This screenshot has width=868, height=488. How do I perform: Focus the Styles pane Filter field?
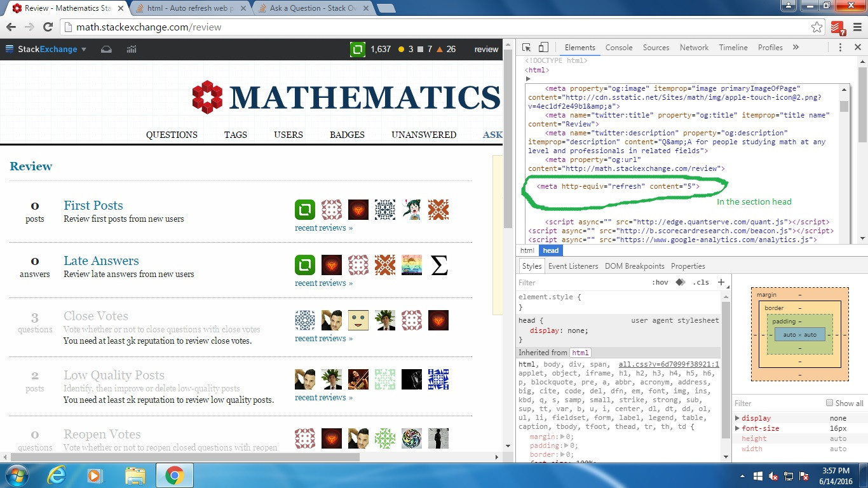coord(581,282)
